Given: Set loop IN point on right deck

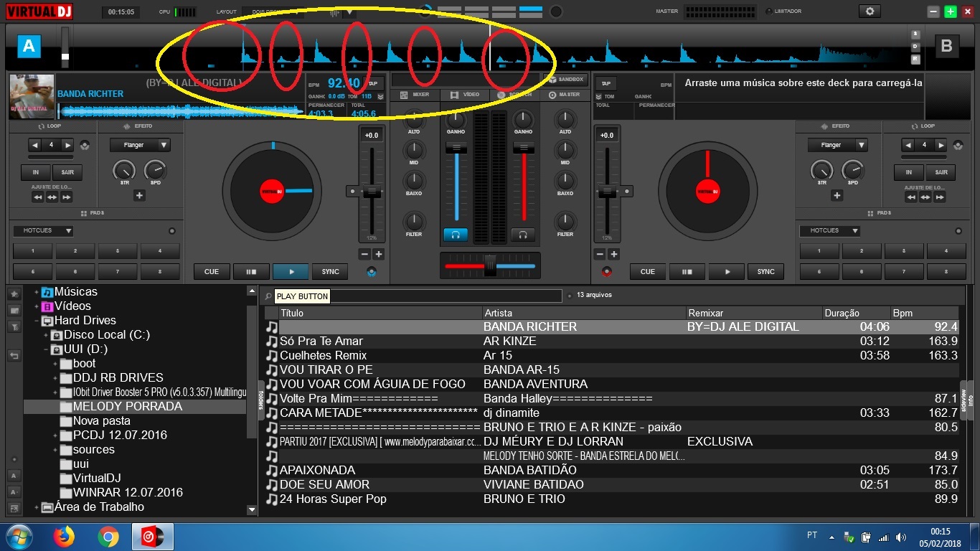Looking at the screenshot, I should pos(909,172).
